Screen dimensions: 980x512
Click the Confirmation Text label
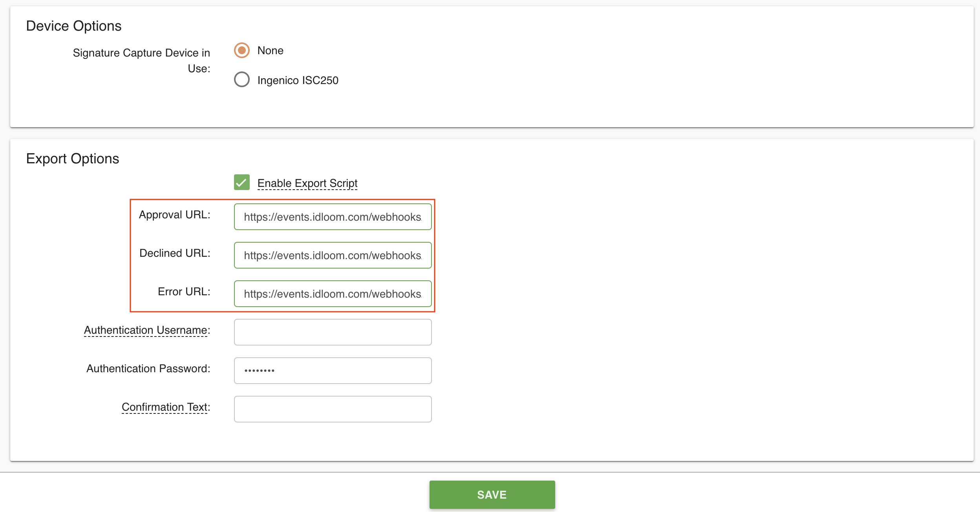(166, 407)
